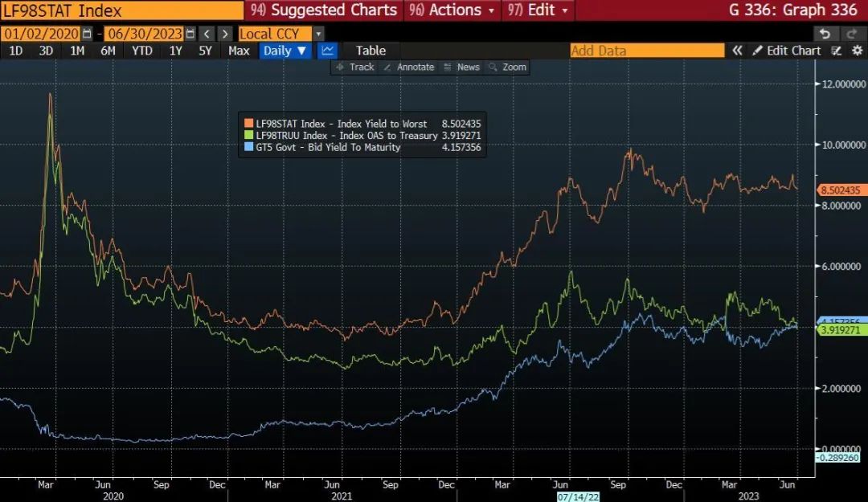This screenshot has height=502, width=868.
Task: Toggle the Annotate mode
Action: 408,67
